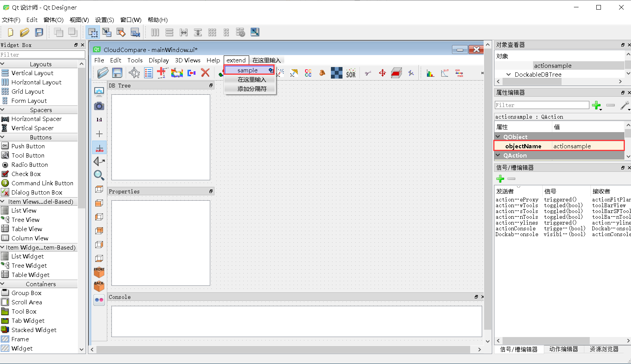
Task: Click the save icon in CloudCompare toolbar
Action: click(117, 73)
